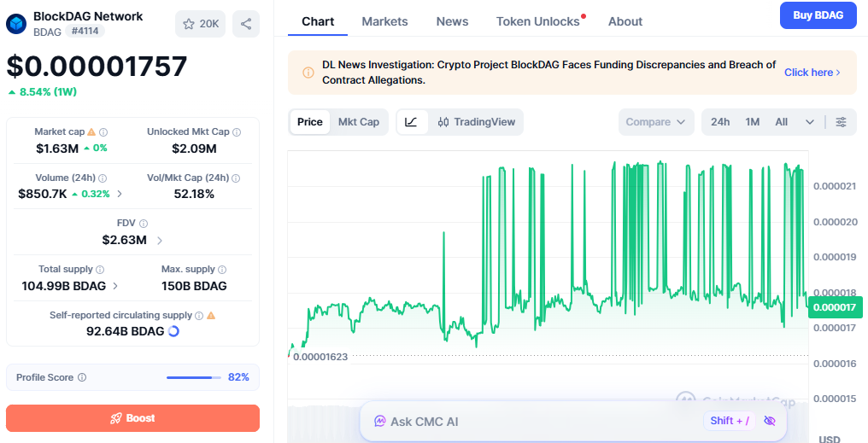Switch to the Chart tab

click(x=318, y=21)
